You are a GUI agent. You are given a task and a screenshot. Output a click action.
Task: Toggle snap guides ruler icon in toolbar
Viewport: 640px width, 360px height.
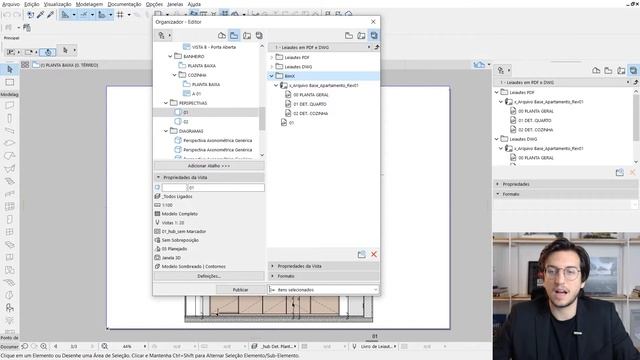pos(65,15)
